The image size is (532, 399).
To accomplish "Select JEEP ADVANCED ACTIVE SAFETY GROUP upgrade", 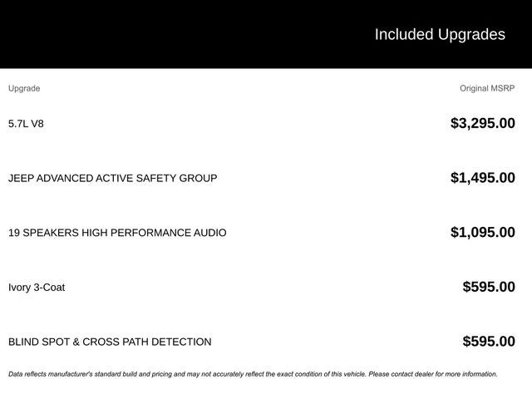I will point(112,178).
